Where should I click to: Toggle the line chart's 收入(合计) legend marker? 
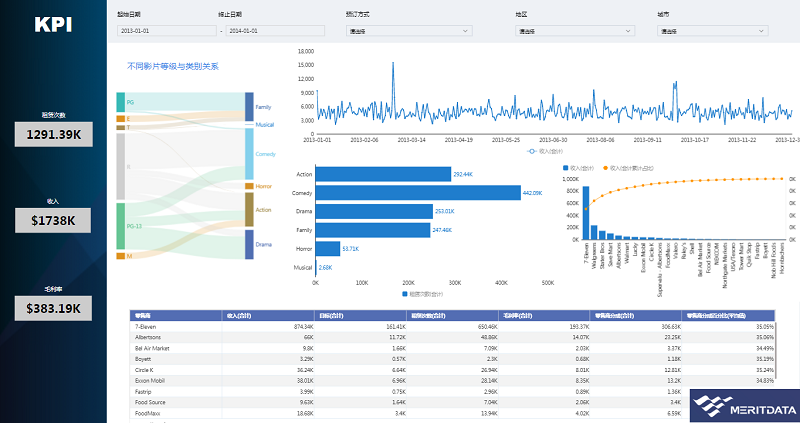pyautogui.click(x=531, y=150)
